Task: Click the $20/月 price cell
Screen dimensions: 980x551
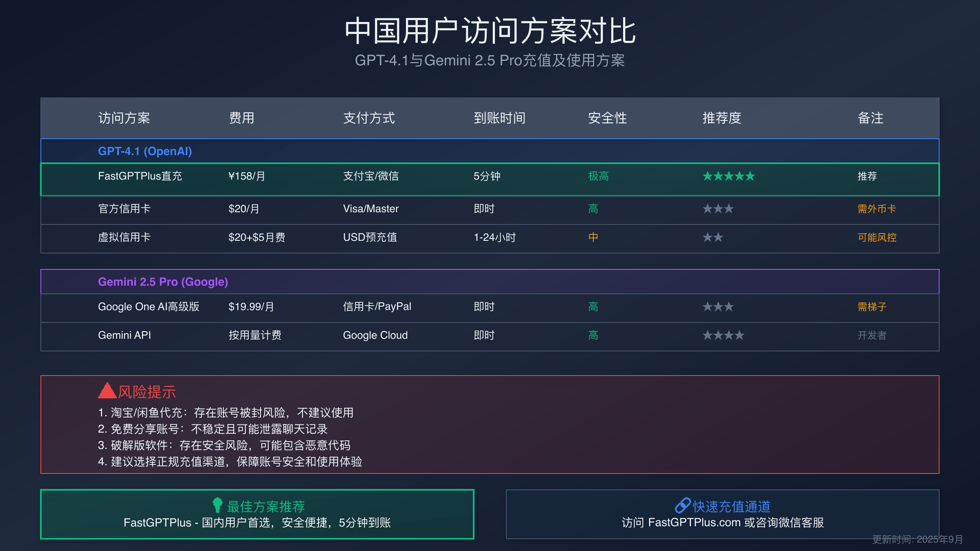Action: tap(244, 209)
